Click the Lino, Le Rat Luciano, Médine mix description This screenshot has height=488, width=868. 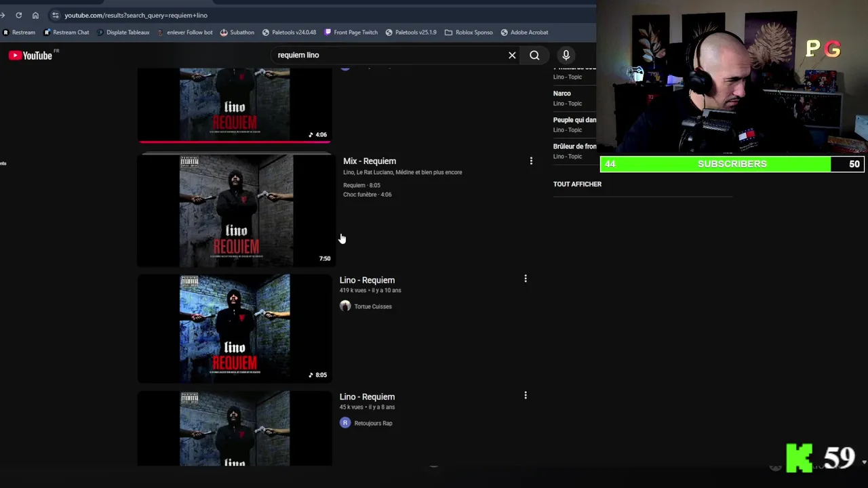(402, 172)
